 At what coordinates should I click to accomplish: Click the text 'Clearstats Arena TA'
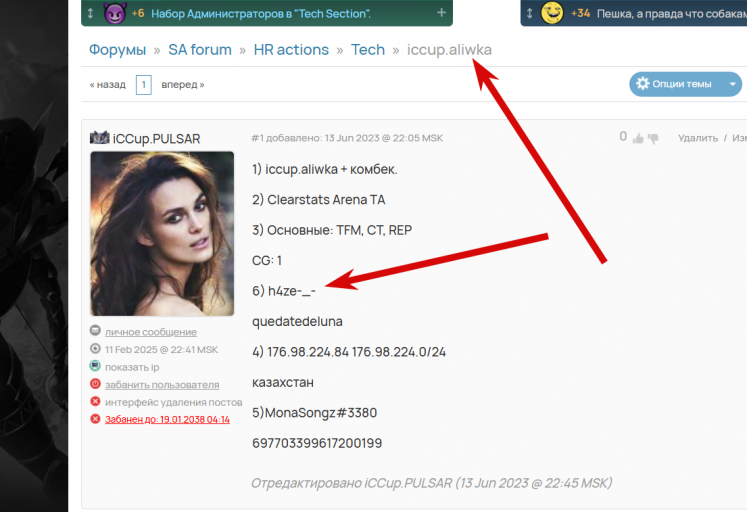[326, 200]
